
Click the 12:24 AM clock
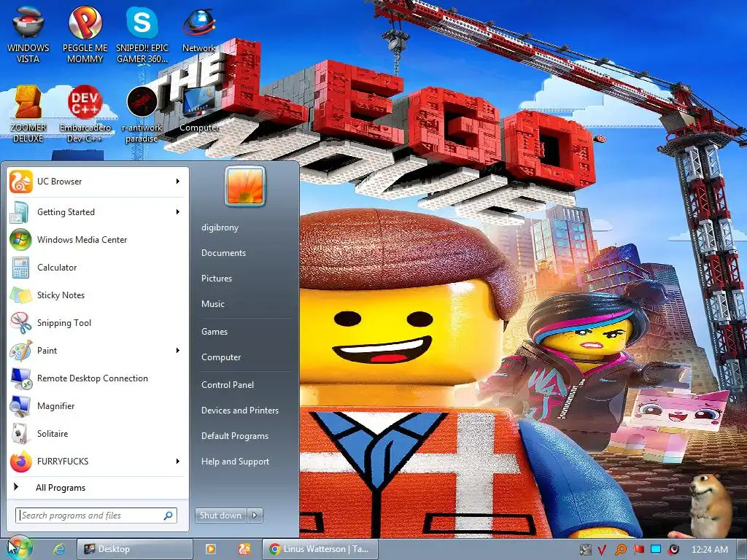pos(709,550)
